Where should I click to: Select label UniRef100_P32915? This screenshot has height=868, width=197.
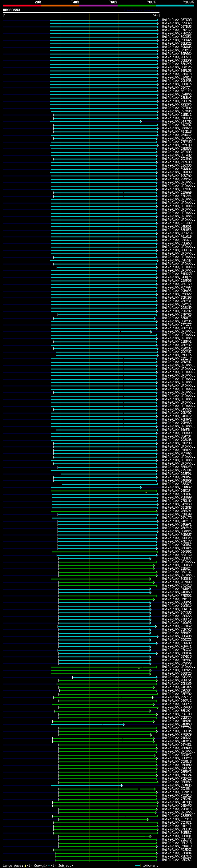pos(177,795)
